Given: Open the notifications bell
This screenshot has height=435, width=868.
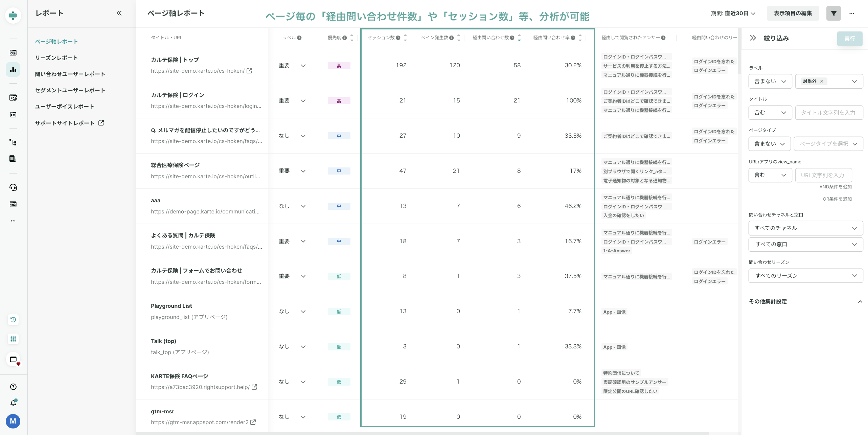Looking at the screenshot, I should click(x=13, y=403).
